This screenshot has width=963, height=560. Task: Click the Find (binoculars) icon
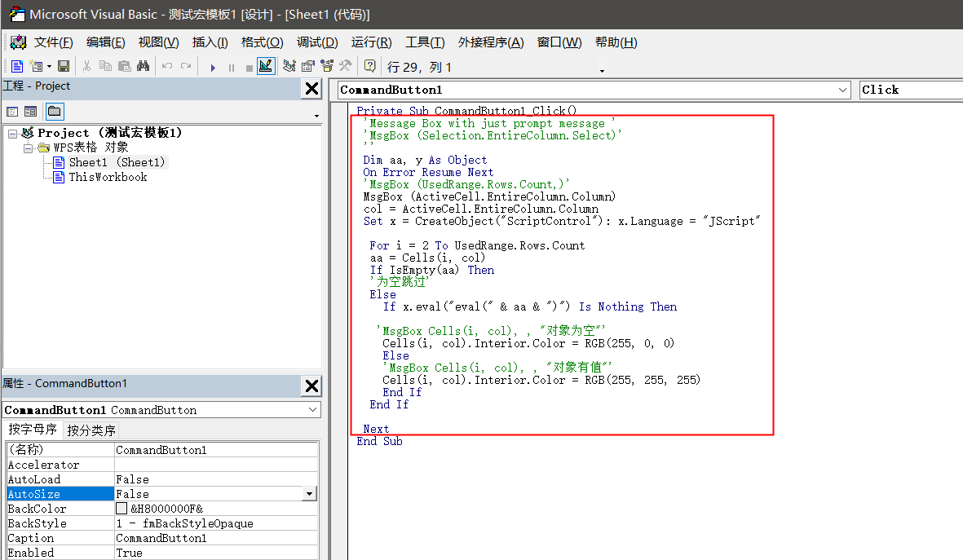click(143, 66)
